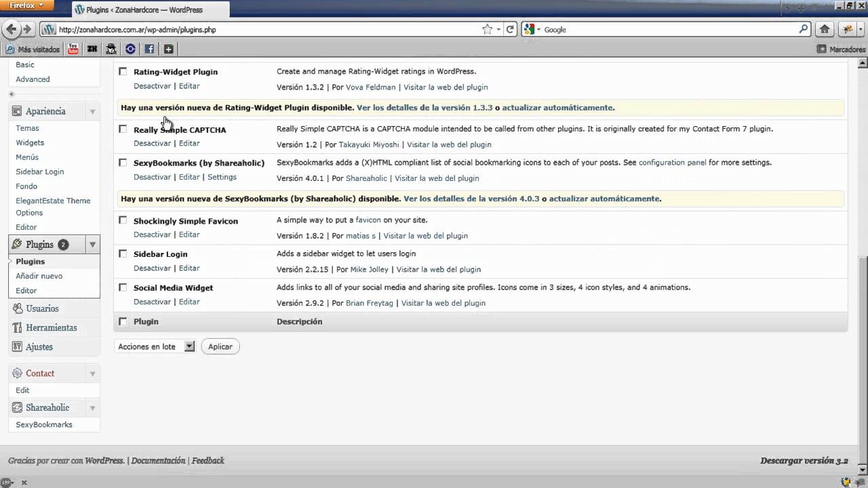868x488 pixels.
Task: Tick the SexyBookmarks plugin checkbox
Action: coord(123,163)
